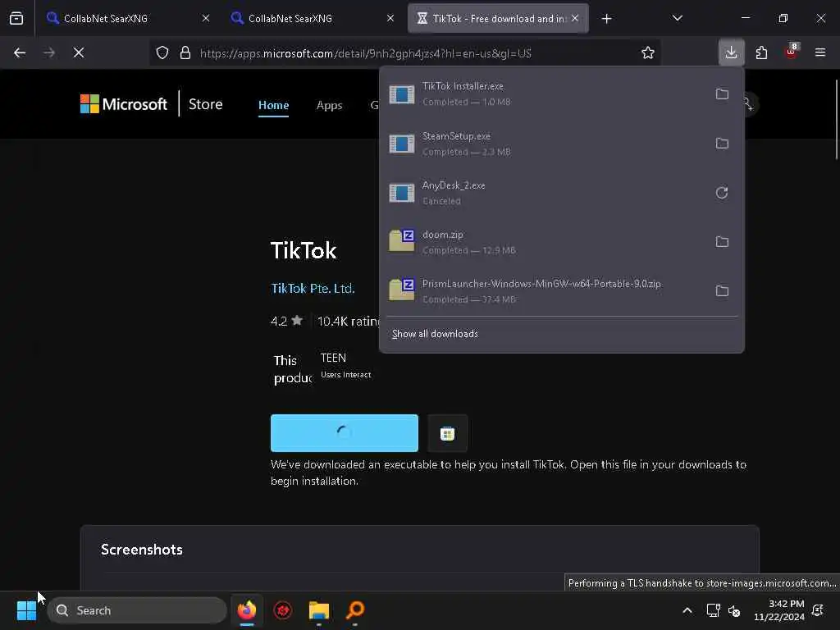The height and width of the screenshot is (630, 840).
Task: Stop loading the current page
Action: (x=79, y=52)
